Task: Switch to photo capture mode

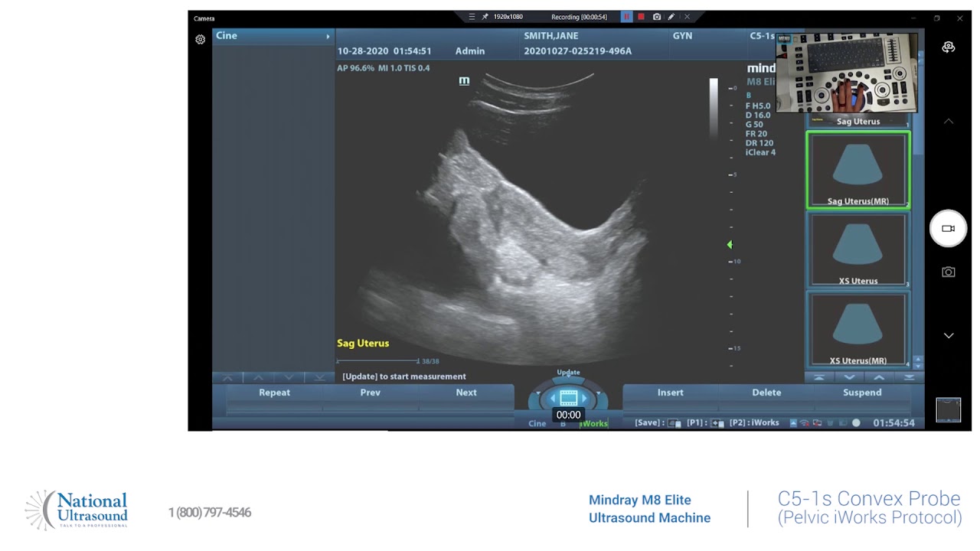Action: (949, 272)
